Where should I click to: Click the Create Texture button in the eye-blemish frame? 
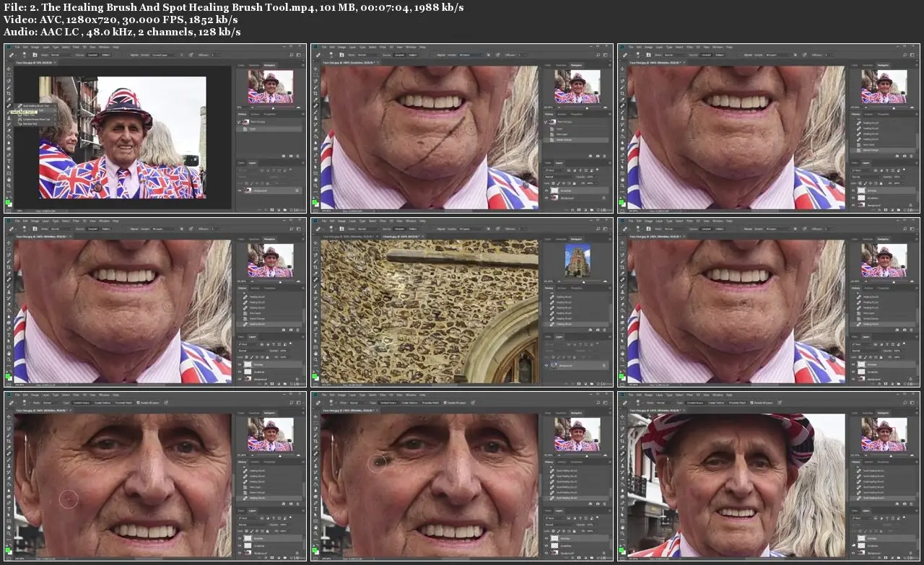tap(409, 402)
